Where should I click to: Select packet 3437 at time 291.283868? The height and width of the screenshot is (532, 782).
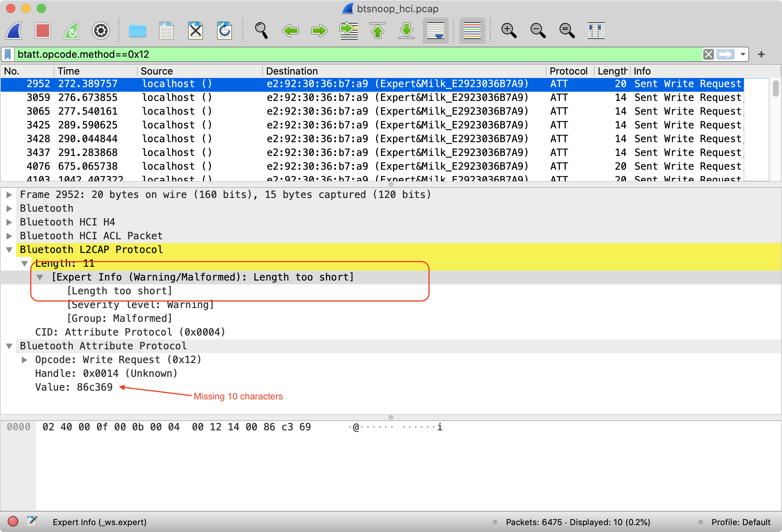click(372, 152)
